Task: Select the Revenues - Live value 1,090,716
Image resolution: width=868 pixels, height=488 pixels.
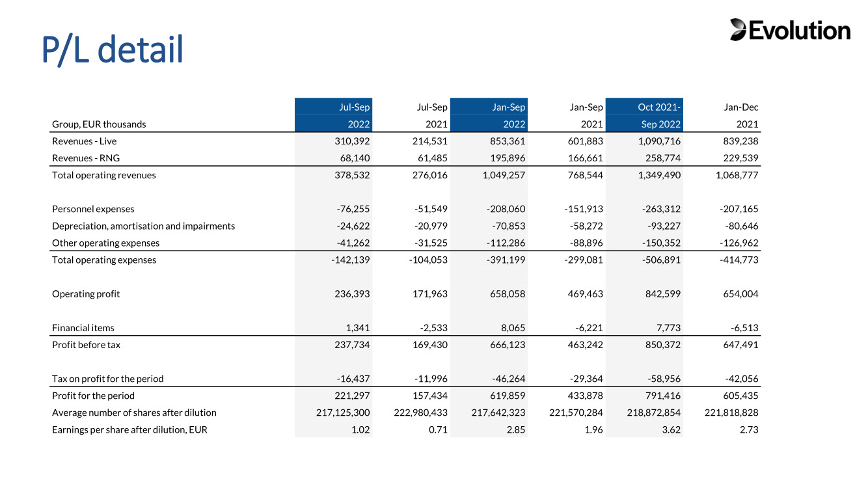Action: pyautogui.click(x=660, y=141)
